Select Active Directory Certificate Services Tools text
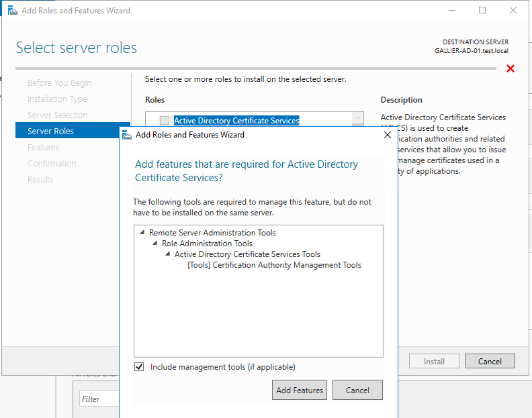The image size is (532, 418). pos(247,254)
